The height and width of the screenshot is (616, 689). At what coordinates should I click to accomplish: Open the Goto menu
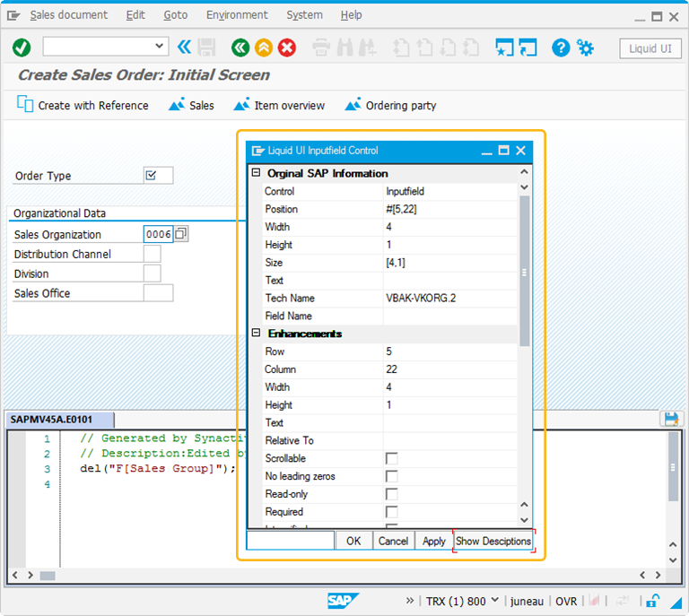pos(176,15)
